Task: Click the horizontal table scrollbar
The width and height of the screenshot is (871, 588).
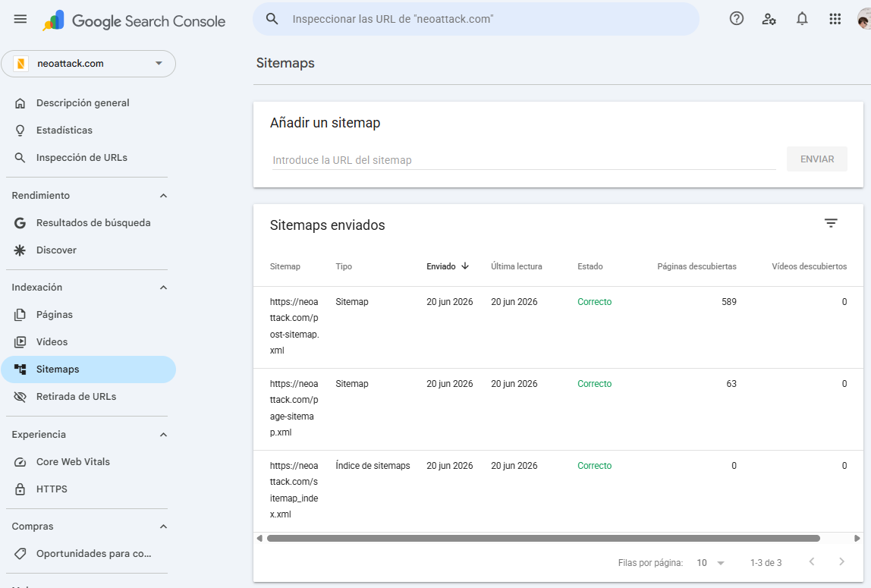Action: (x=543, y=538)
